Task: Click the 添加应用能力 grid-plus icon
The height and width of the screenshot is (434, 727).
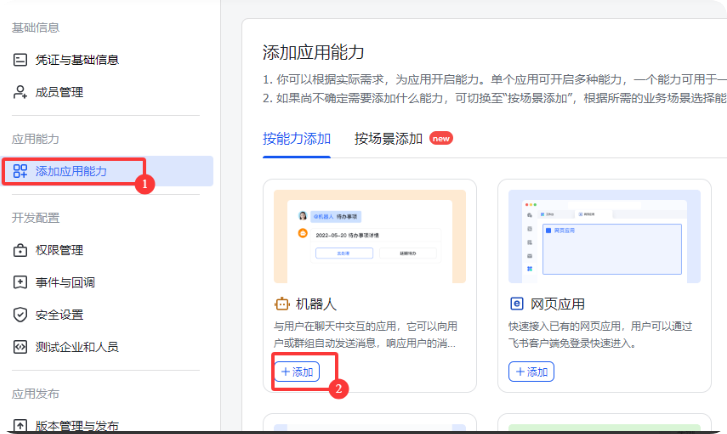Action: click(20, 171)
